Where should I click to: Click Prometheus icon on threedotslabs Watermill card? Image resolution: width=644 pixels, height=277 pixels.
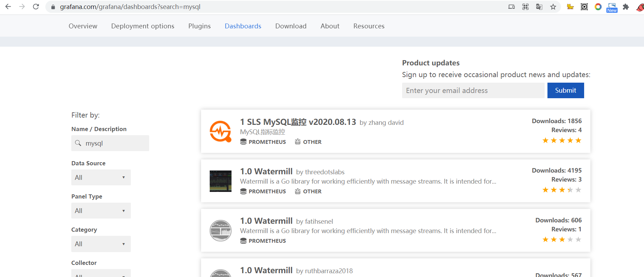(x=243, y=191)
